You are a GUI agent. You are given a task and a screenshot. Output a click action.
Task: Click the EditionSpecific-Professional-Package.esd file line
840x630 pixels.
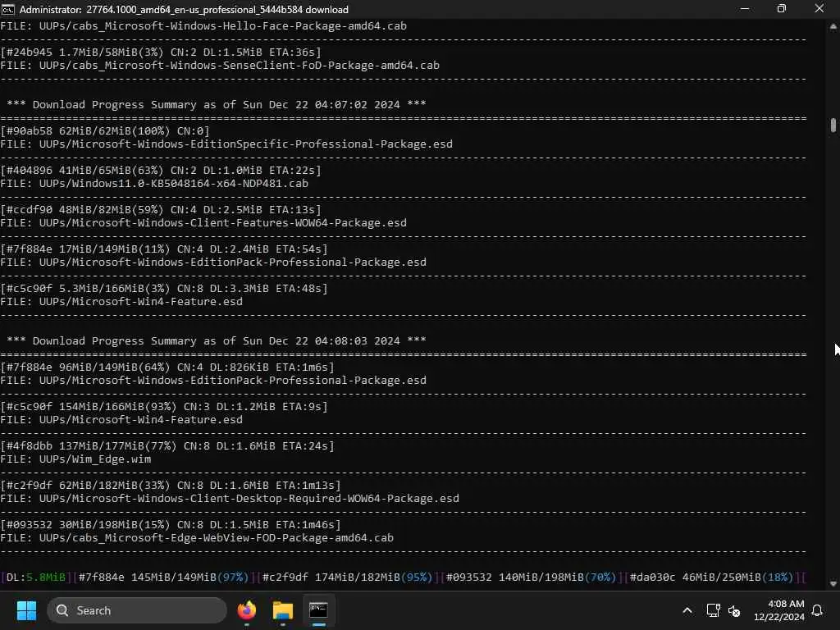pyautogui.click(x=226, y=144)
